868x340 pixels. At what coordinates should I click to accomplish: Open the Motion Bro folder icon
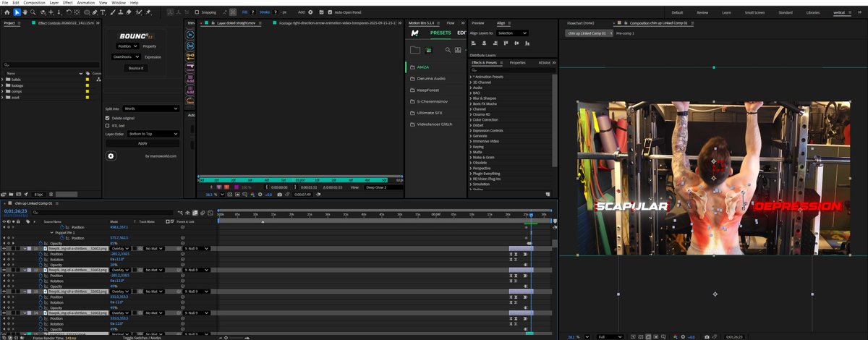[x=415, y=50]
